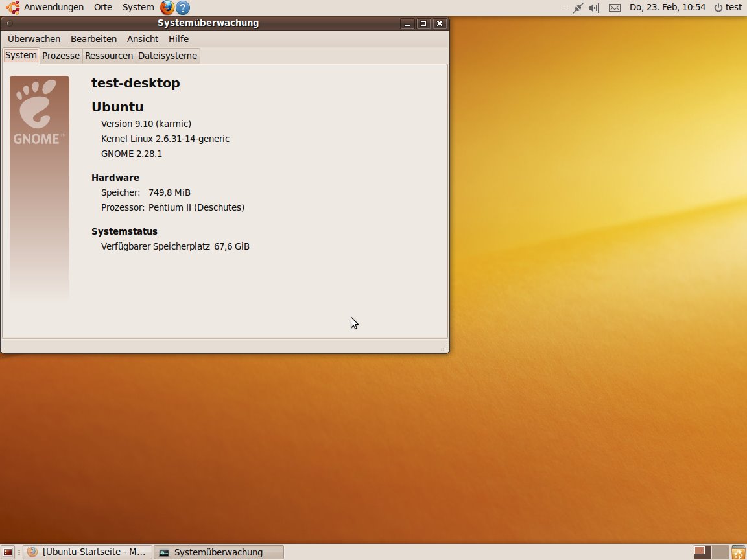Image resolution: width=747 pixels, height=560 pixels.
Task: Click the Hardware section heading
Action: 115,178
